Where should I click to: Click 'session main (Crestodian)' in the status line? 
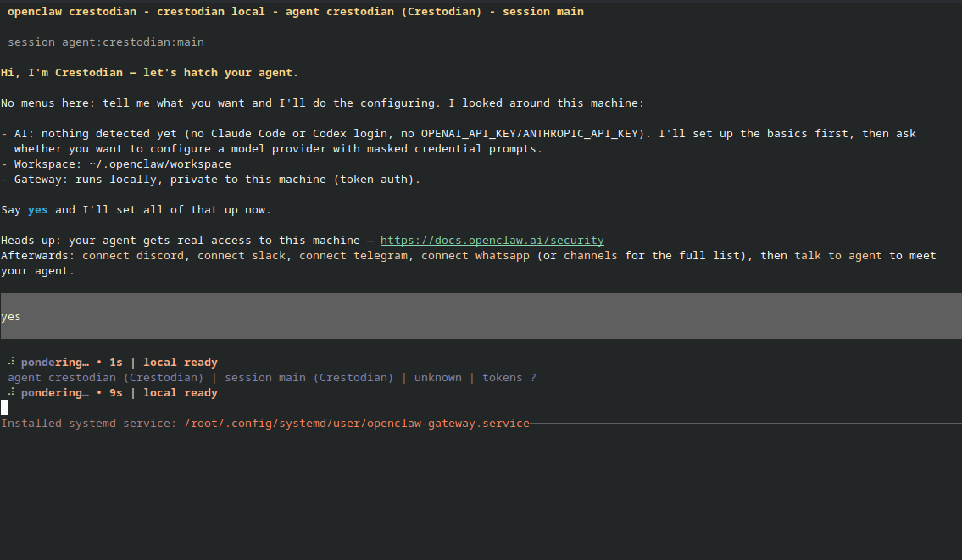click(309, 378)
